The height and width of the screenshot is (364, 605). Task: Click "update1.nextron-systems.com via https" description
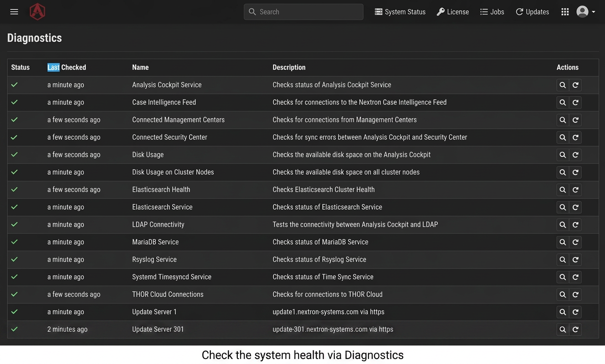click(328, 312)
